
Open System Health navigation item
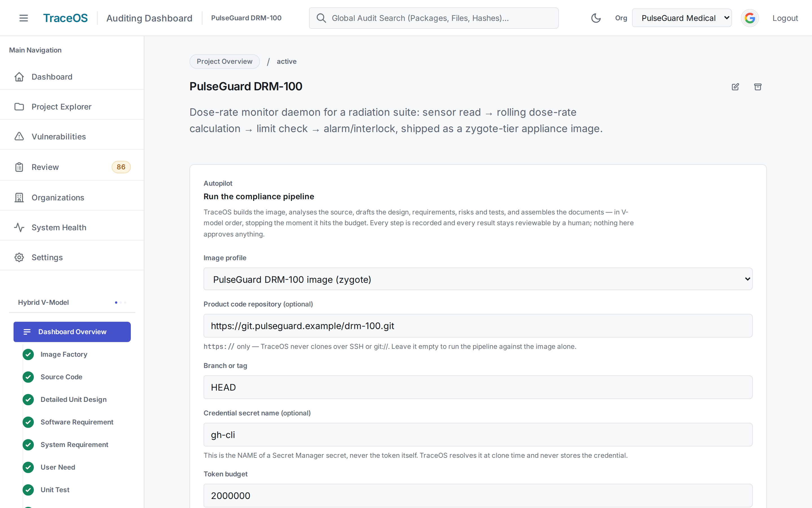click(x=72, y=227)
